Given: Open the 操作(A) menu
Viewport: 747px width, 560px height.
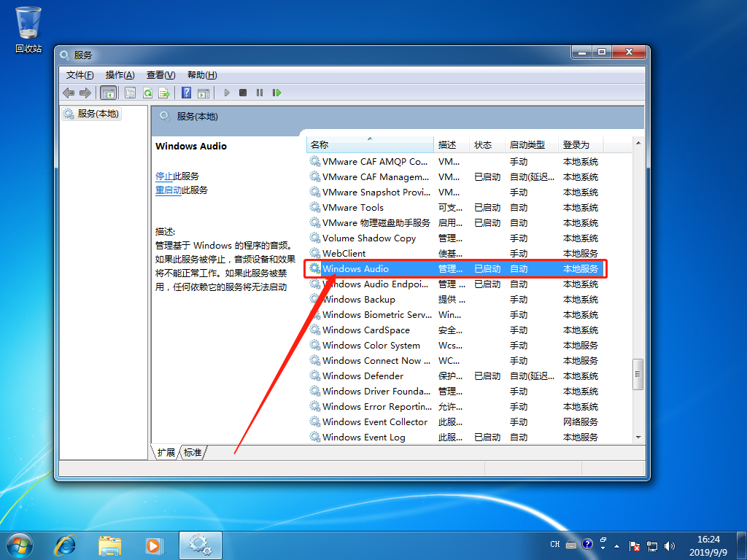Looking at the screenshot, I should pos(120,75).
